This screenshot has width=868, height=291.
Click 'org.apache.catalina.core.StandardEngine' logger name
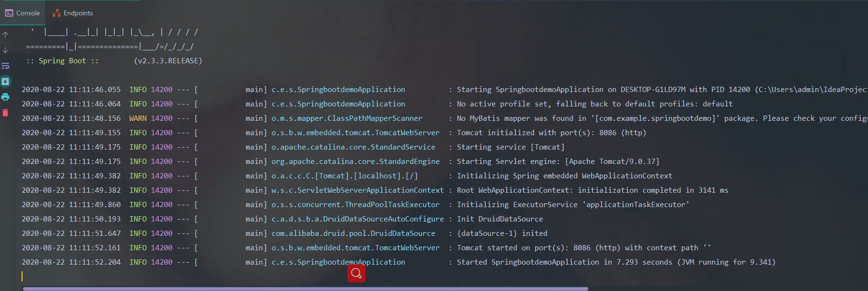pos(355,162)
